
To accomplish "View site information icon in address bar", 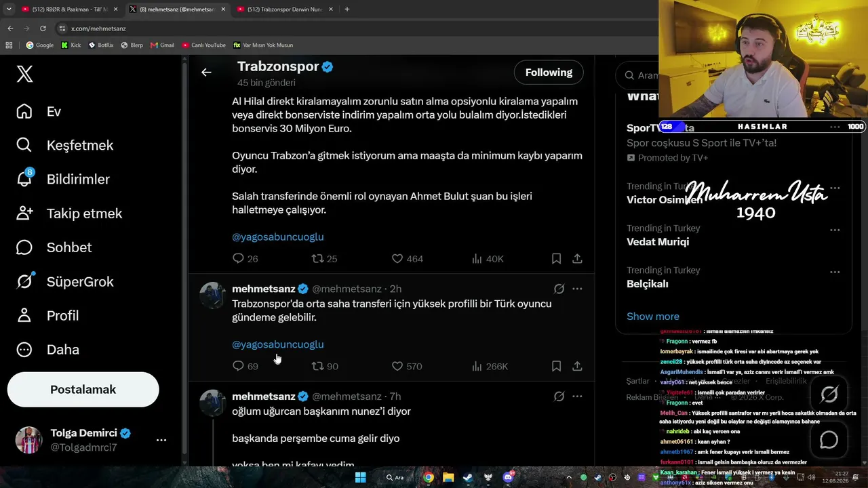I will tap(62, 28).
